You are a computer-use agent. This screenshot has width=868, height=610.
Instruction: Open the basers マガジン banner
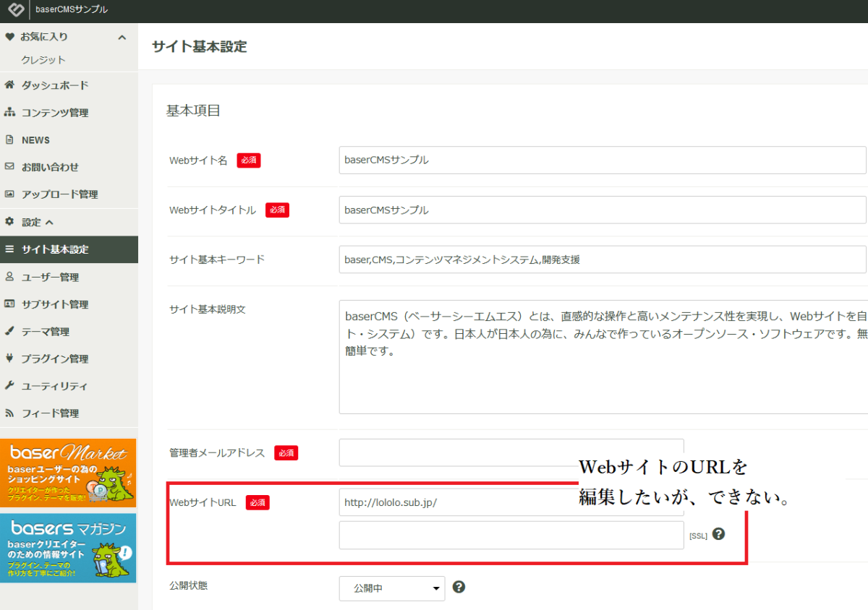coord(68,548)
